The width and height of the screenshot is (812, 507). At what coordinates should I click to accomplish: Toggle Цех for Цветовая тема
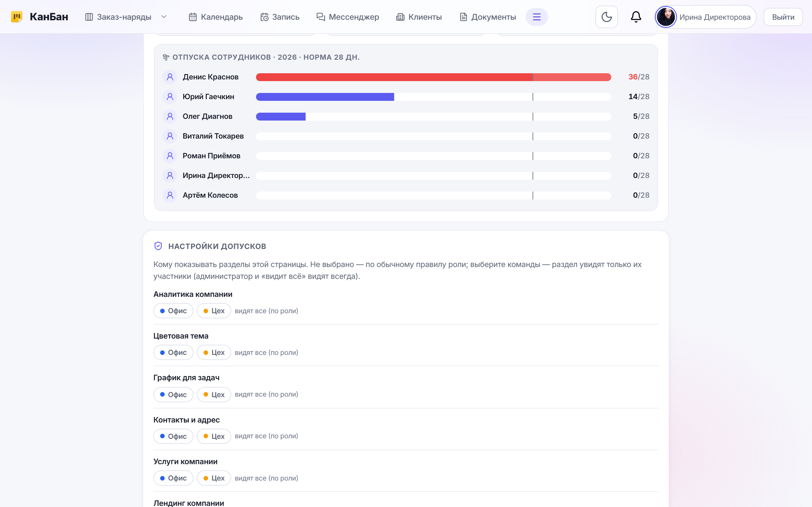pos(214,352)
